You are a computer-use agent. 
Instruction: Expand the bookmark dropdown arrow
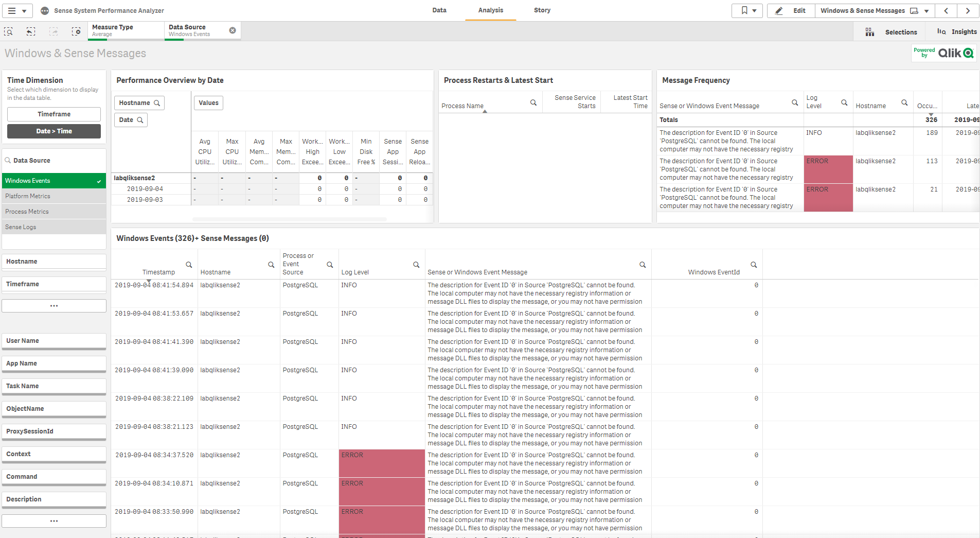(x=754, y=10)
